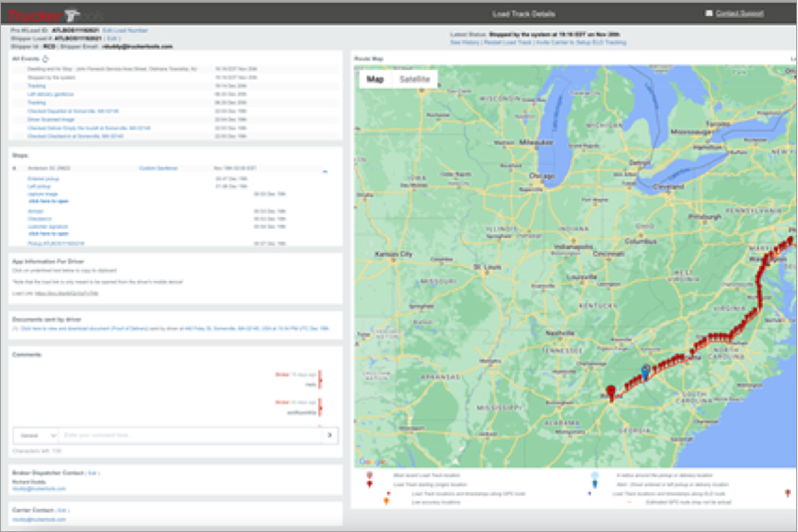This screenshot has width=798, height=532.
Task: Collapse the Anderson SC stop details
Action: tap(324, 171)
